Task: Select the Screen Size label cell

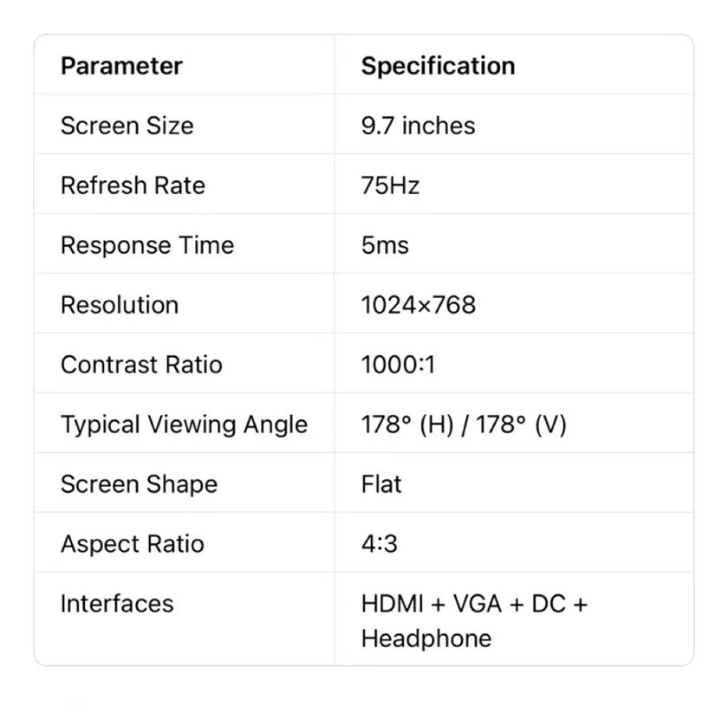Action: pos(127,126)
